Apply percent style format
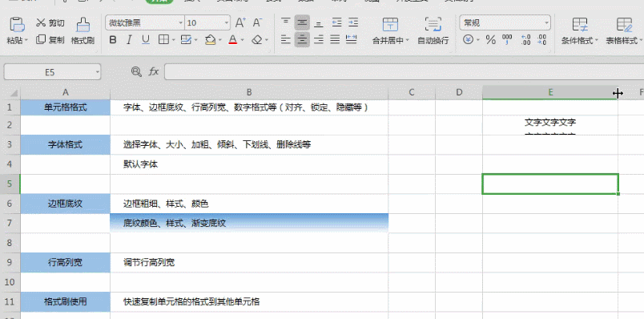Viewport: 644px width, 319px height. 490,40
